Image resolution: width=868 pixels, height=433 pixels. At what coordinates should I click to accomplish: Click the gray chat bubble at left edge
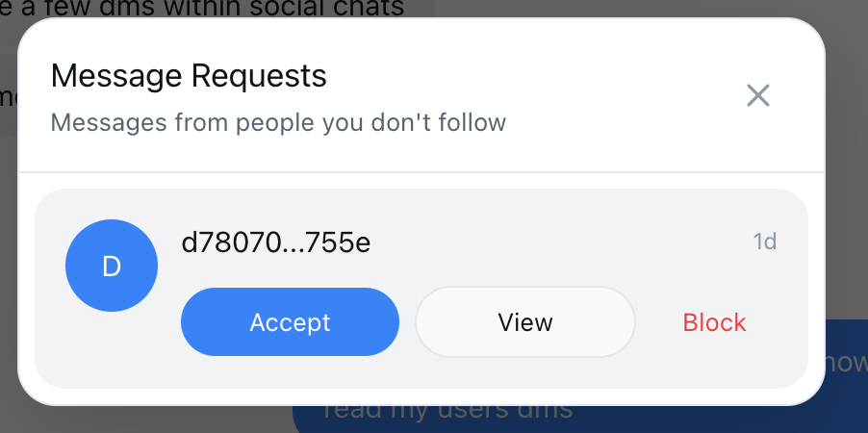point(8,96)
